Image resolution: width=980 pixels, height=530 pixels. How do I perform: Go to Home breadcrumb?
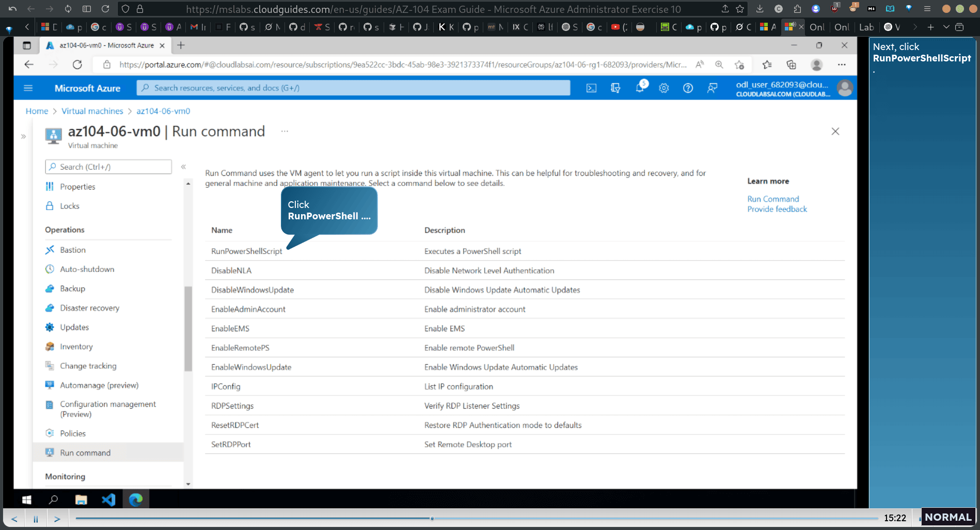37,111
